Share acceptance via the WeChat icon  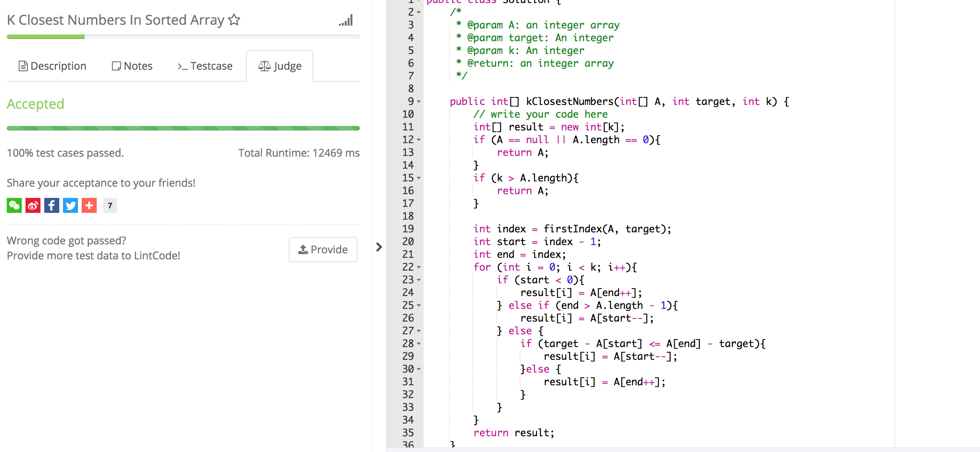point(14,205)
